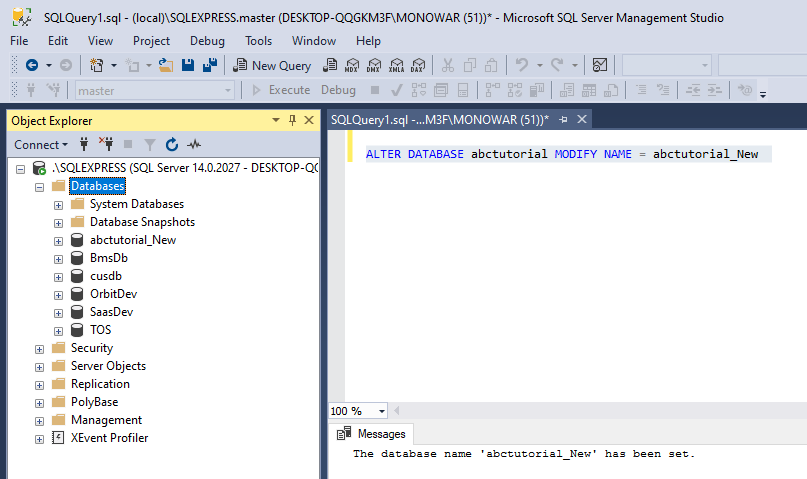Select the SQLQuery1.sql tab
Image resolution: width=807 pixels, height=479 pixels.
pyautogui.click(x=440, y=120)
